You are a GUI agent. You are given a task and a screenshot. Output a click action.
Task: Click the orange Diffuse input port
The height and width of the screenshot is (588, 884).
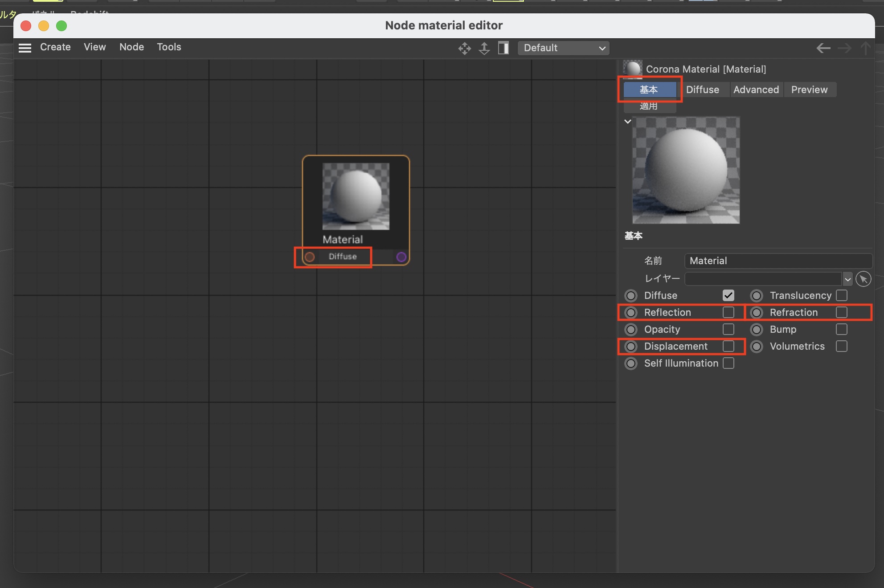coord(310,257)
